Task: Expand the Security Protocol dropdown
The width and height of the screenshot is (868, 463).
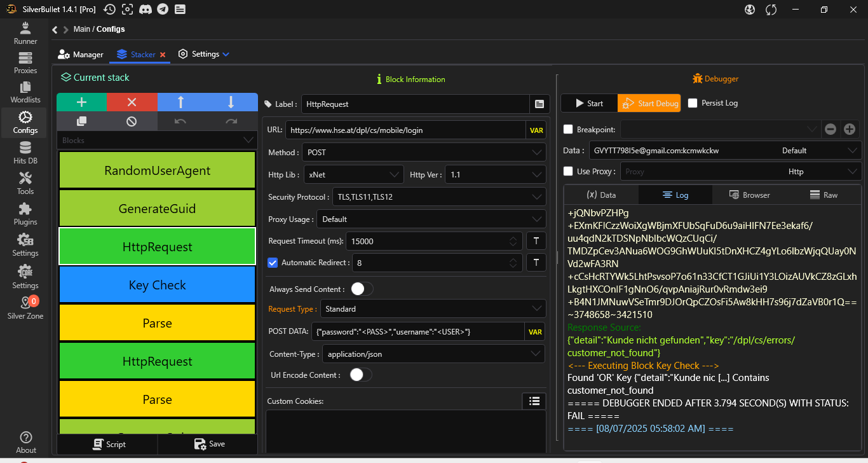Action: click(x=438, y=197)
